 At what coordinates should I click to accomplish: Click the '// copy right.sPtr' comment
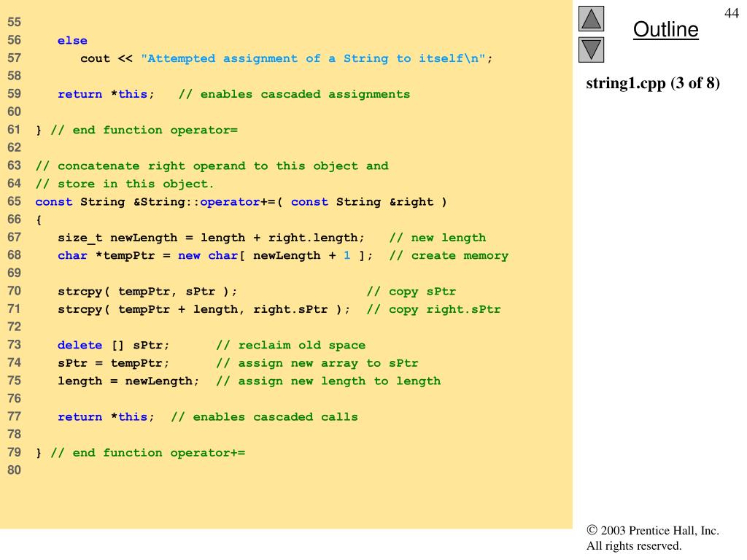(x=433, y=309)
